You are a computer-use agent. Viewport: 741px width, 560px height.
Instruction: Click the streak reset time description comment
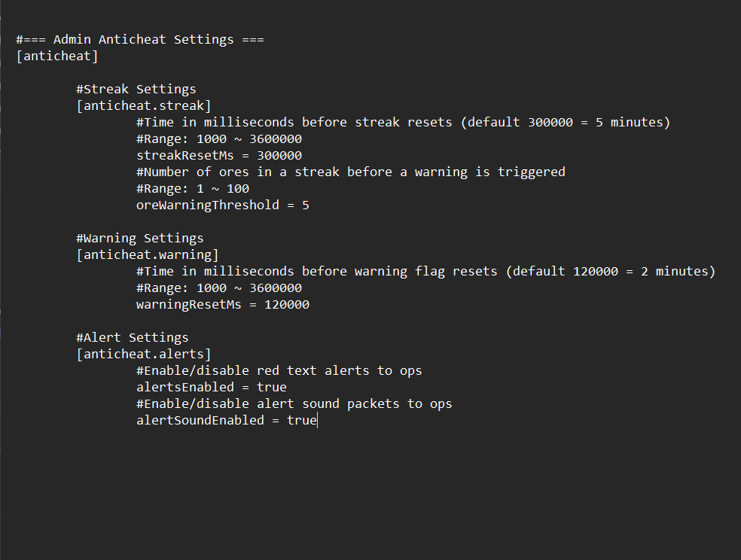coord(403,122)
